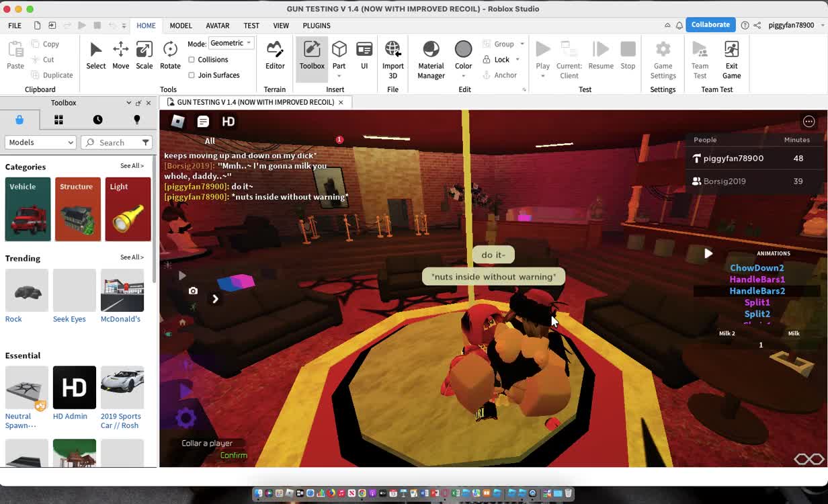
Task: Switch to the MODEL ribbon tab
Action: tap(181, 26)
